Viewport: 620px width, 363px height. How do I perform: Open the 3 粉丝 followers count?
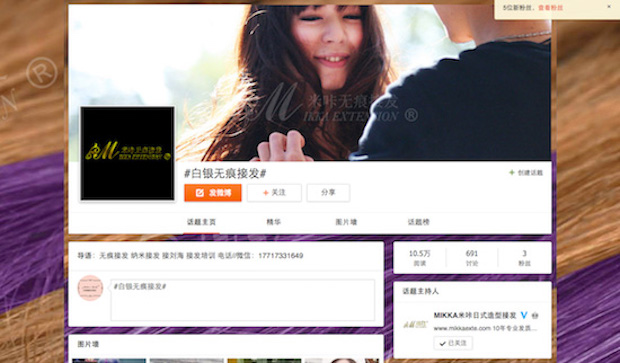click(524, 258)
